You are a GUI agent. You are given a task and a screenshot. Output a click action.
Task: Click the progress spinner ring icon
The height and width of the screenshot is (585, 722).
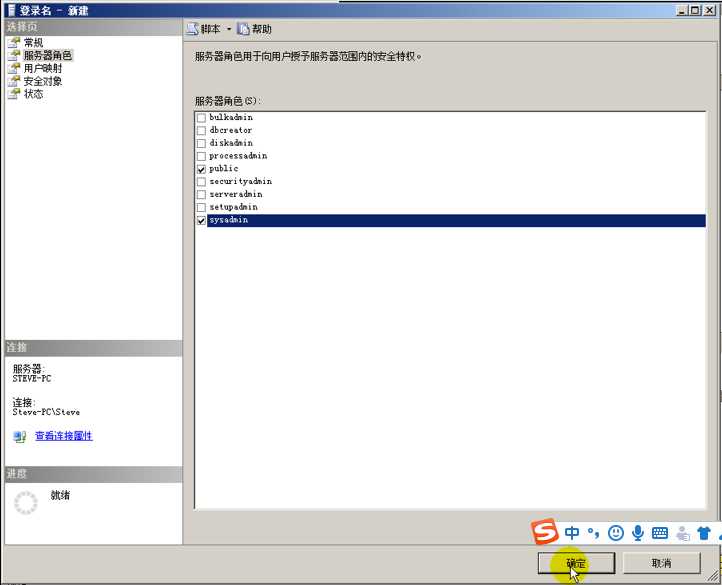coord(26,503)
